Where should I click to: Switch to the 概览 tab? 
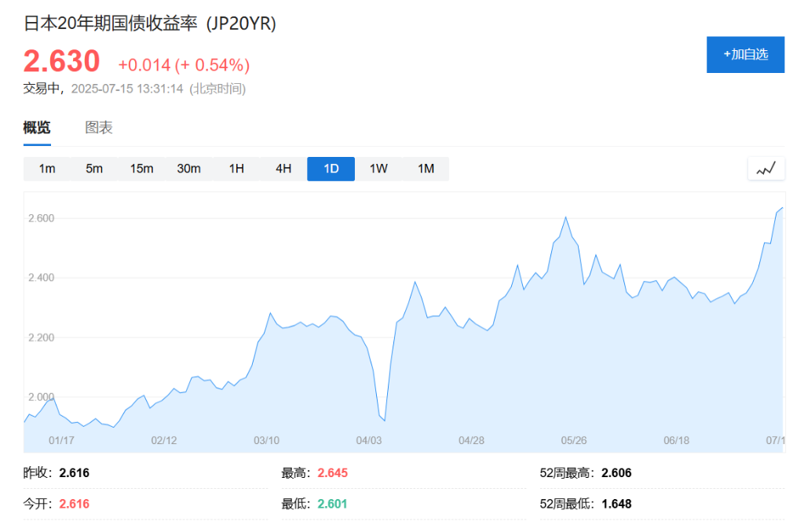coord(36,127)
